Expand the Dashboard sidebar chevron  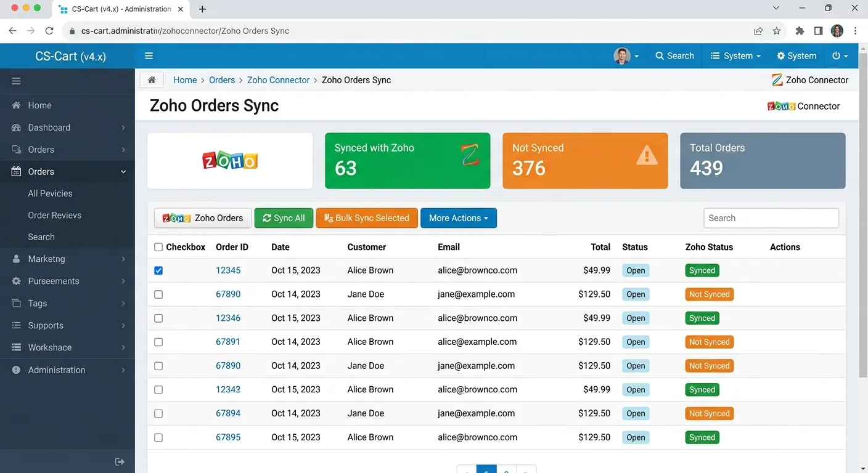123,127
